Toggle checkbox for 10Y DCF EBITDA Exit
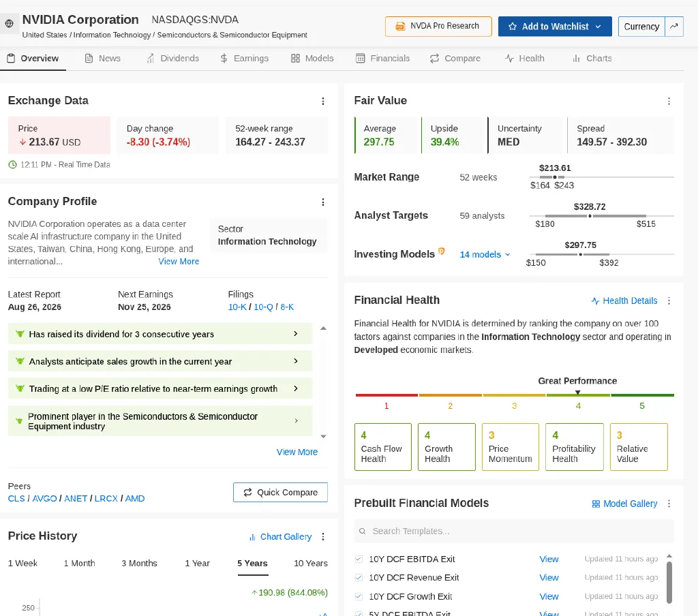 click(359, 559)
